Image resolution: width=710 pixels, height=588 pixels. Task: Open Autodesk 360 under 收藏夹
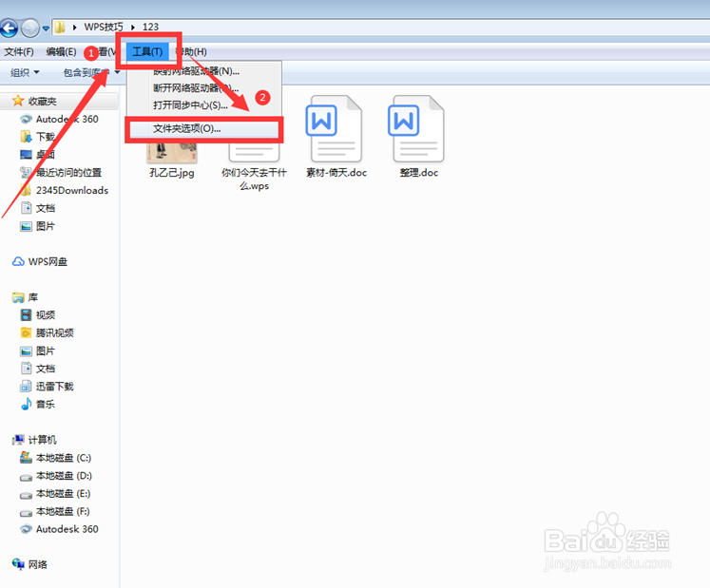click(x=59, y=119)
